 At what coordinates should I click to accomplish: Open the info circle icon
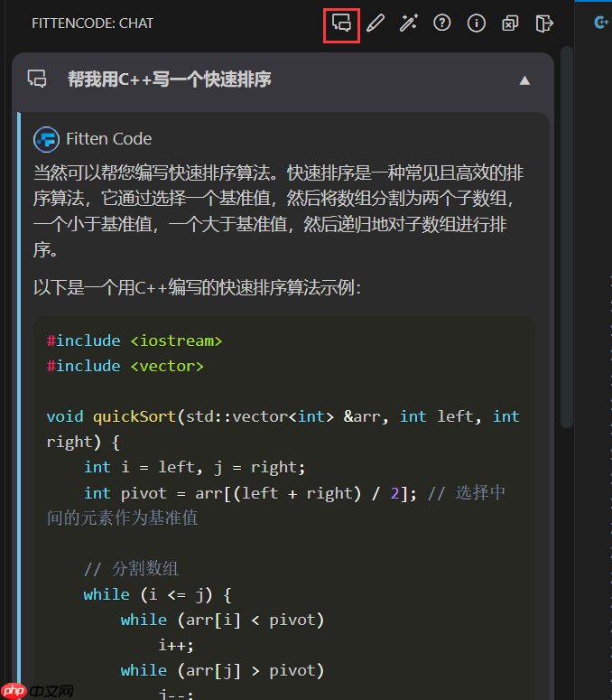pos(476,23)
